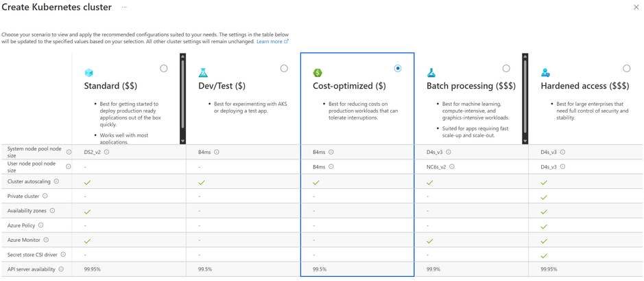Image resolution: width=644 pixels, height=281 pixels.
Task: Show info for Secret store CSI driver
Action: pyautogui.click(x=63, y=254)
